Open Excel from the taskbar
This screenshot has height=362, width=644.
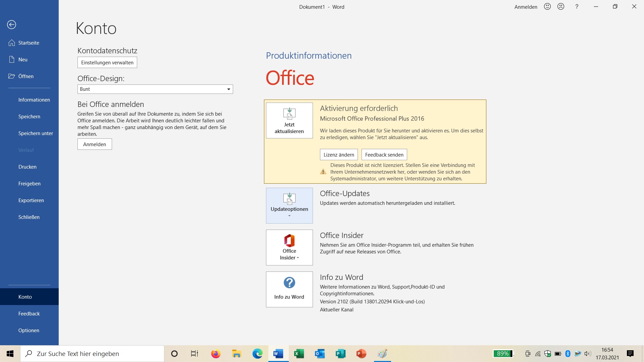(x=299, y=354)
